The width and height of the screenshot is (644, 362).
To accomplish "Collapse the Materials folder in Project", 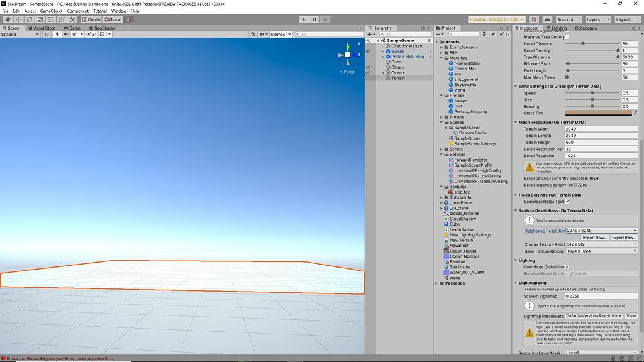I will coord(441,57).
